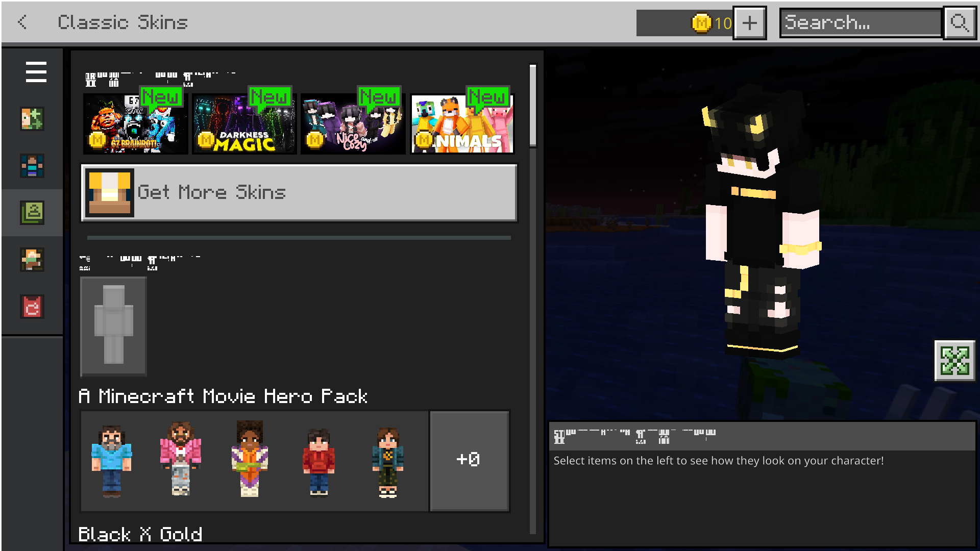Open the Darkness Magic skin pack

point(244,123)
